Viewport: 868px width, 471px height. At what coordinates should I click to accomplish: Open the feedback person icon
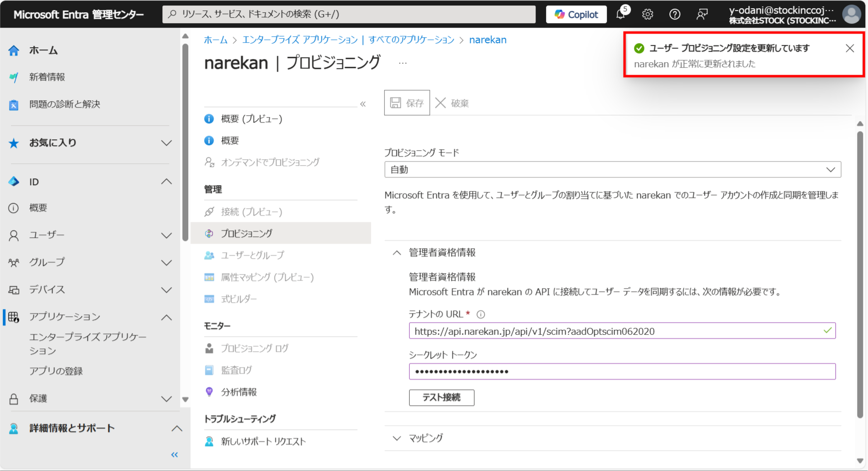click(702, 14)
